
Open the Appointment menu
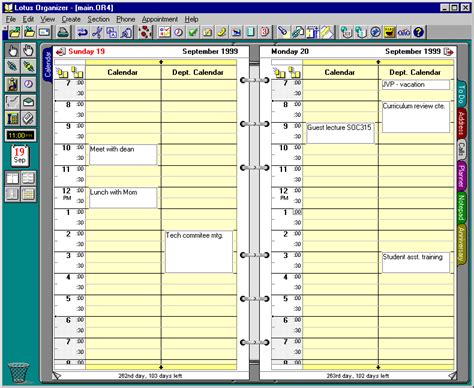[160, 19]
